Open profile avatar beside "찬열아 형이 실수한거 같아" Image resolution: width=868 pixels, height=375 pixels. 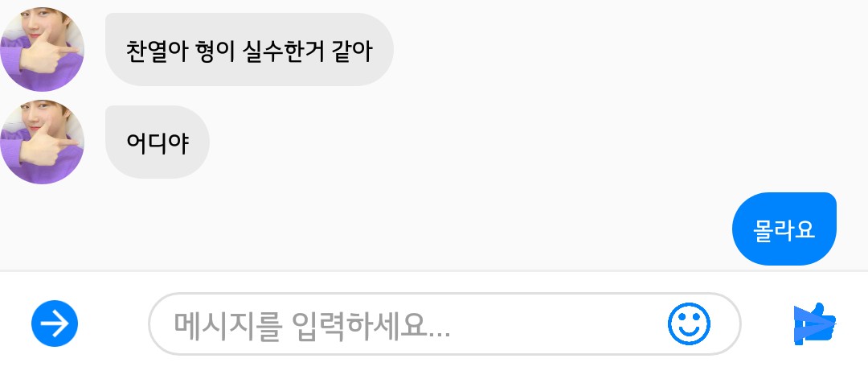(42, 49)
